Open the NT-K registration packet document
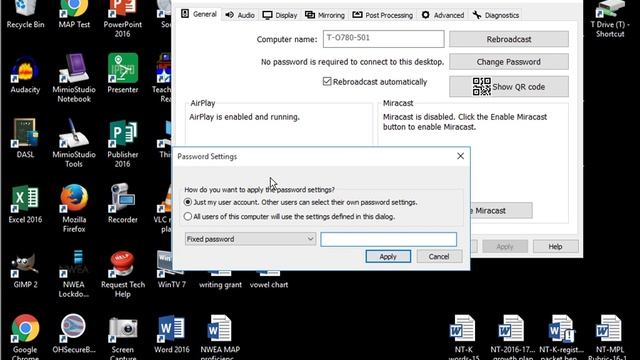Screen dimensions: 640x360 (561, 337)
